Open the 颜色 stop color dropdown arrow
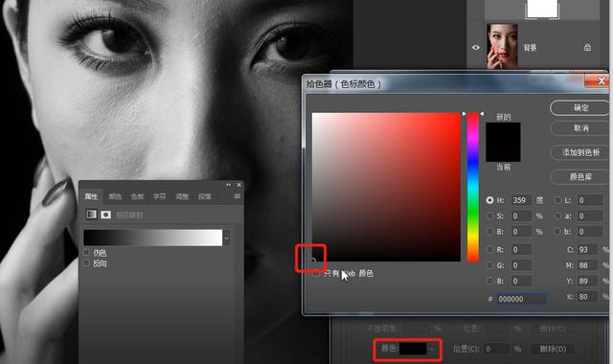The image size is (613, 364). pos(432,349)
